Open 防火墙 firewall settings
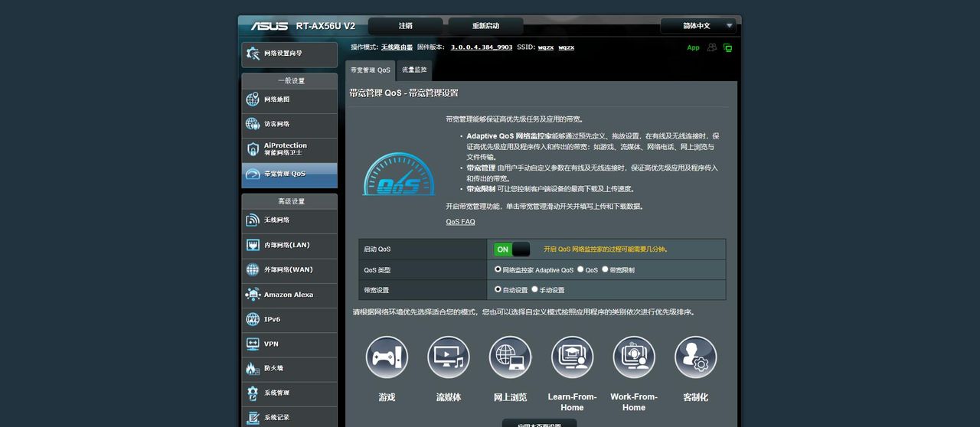Screen dimensions: 980x427 [x=289, y=369]
